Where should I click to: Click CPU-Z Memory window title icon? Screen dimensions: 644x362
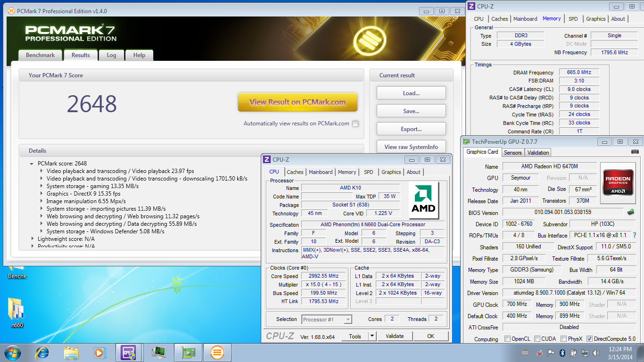coord(472,6)
